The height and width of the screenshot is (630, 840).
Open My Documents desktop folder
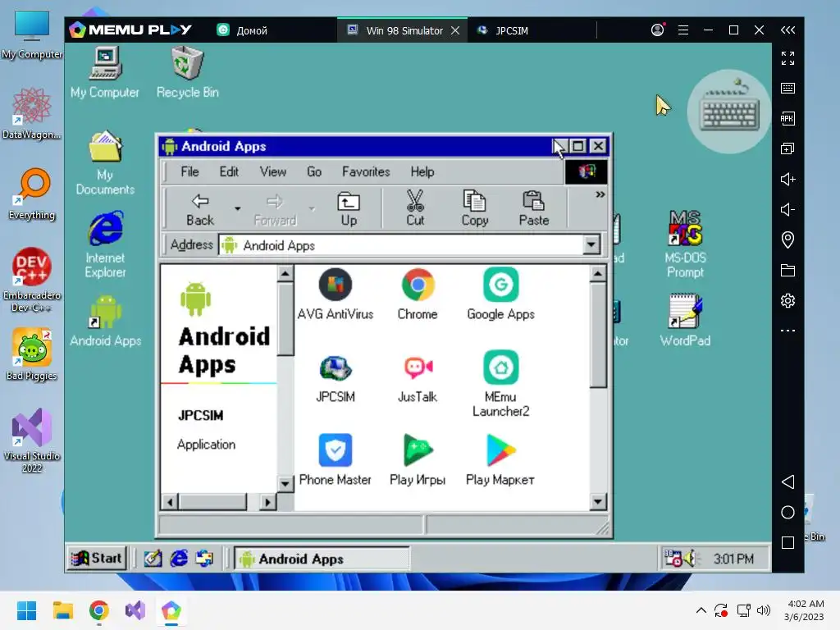(x=105, y=163)
